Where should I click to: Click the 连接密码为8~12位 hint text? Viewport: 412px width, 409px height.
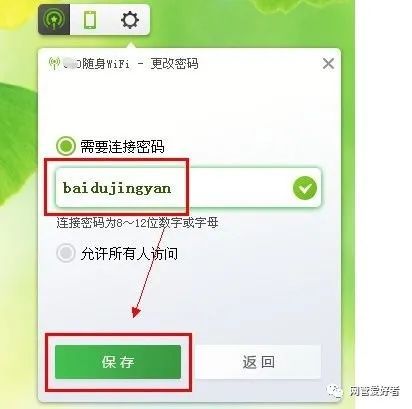coord(137,222)
